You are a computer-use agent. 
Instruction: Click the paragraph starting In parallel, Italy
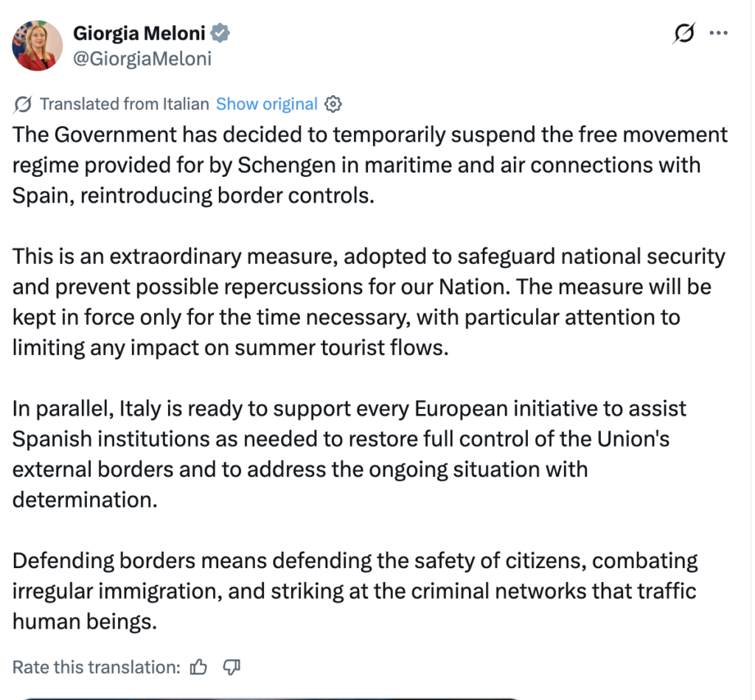349,454
